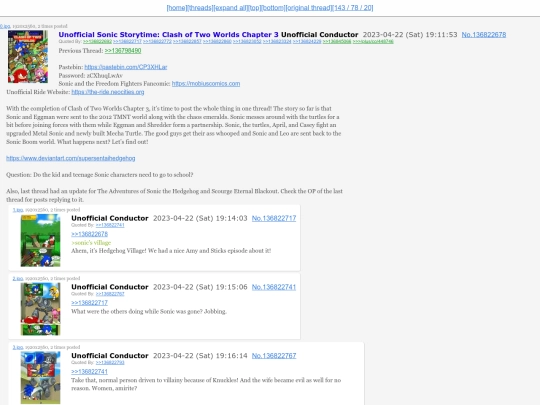
Task: Click the Unofficial Conductor name in the OP header
Action: click(320, 35)
